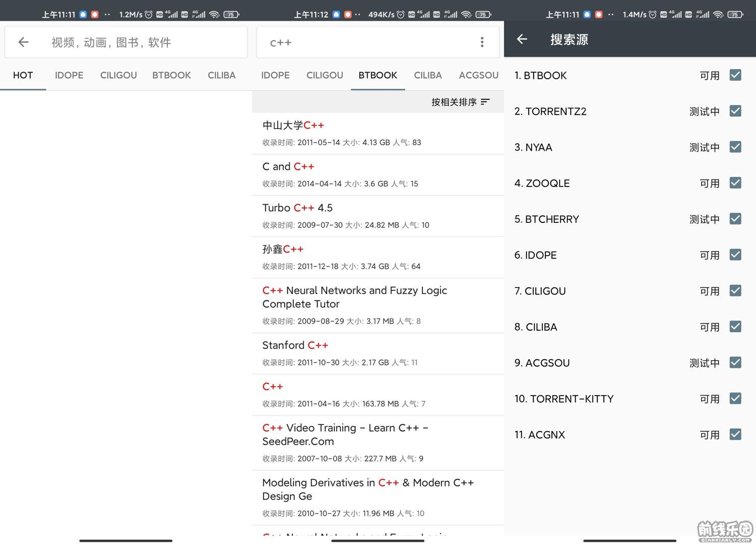This screenshot has height=546, width=756.
Task: Tap the 5. BTCHERRY source name
Action: pos(547,219)
